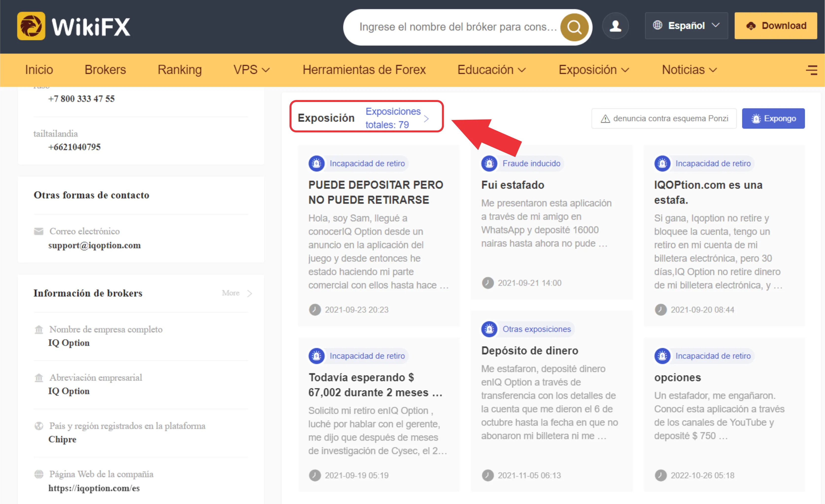This screenshot has height=504, width=825.
Task: Open the hamburger menu at the nav bar end
Action: click(x=811, y=70)
